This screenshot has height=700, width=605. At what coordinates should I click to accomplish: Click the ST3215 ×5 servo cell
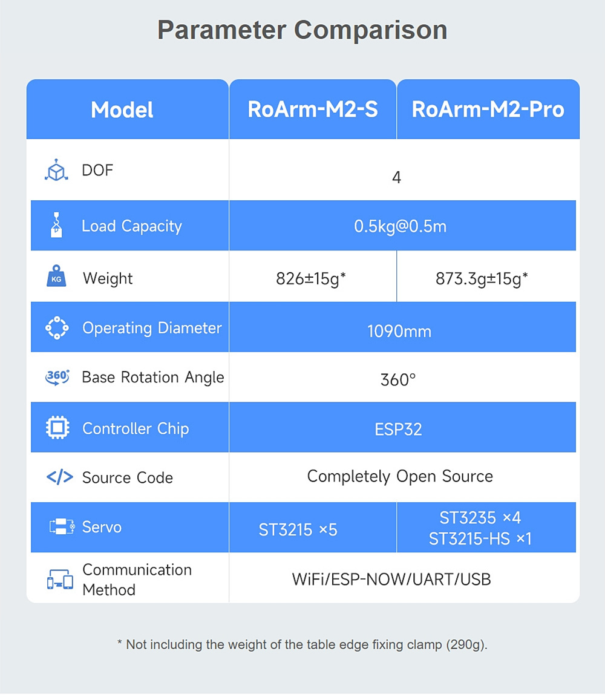[298, 530]
